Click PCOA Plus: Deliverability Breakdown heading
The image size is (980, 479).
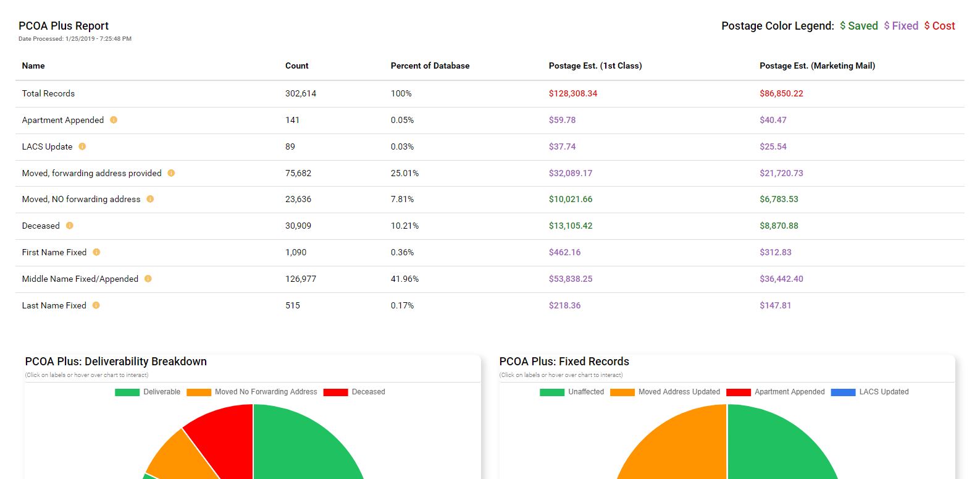(116, 362)
